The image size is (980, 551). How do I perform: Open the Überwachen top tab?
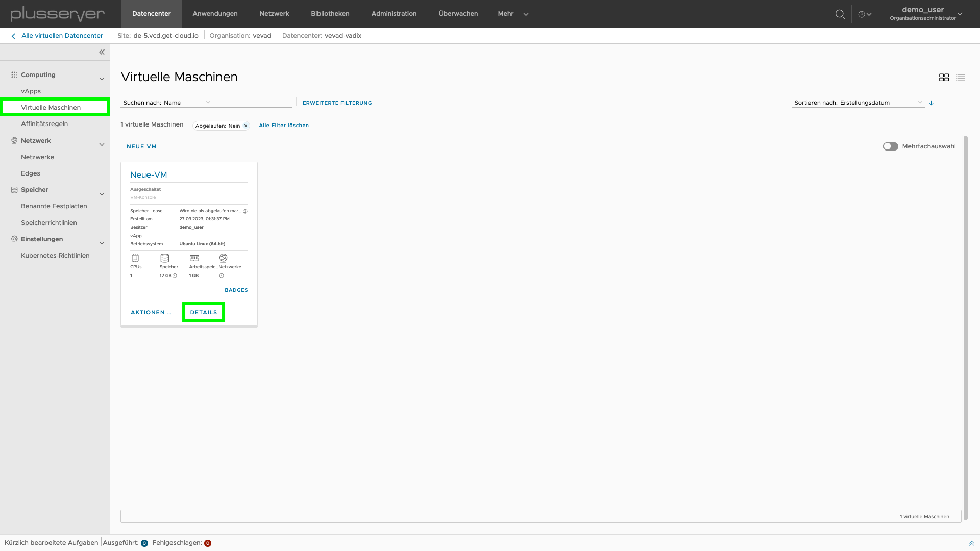(458, 14)
